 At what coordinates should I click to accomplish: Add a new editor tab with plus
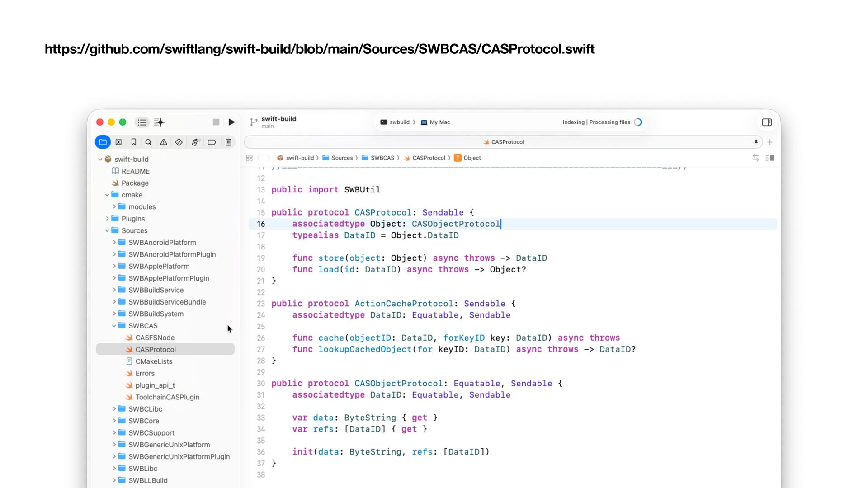click(x=770, y=142)
